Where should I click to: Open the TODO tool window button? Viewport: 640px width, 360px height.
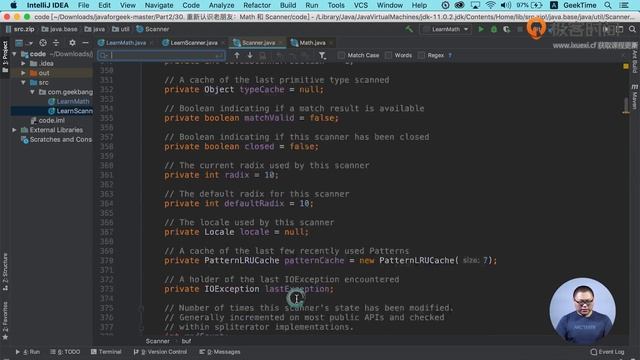coord(65,351)
